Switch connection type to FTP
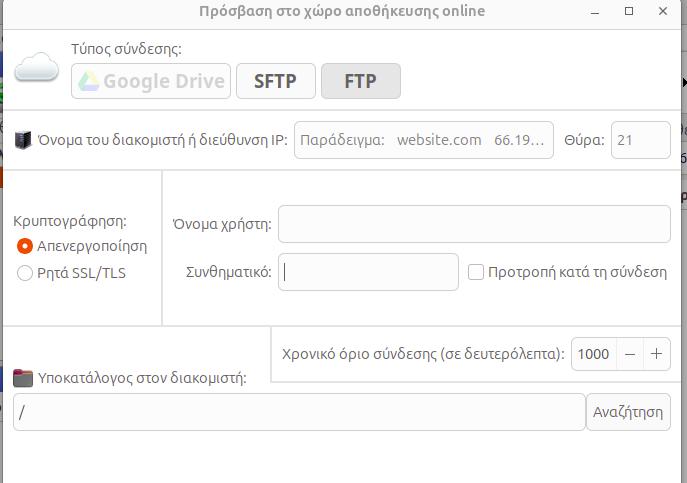This screenshot has width=687, height=483. coord(361,81)
